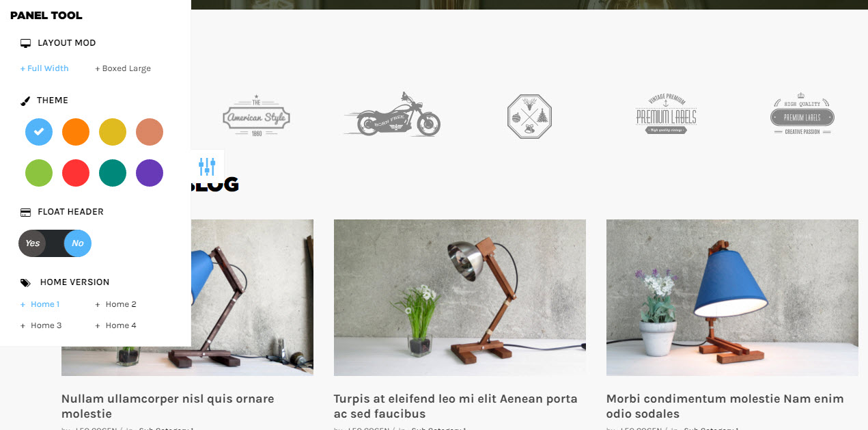Screen dimensions: 868x430
Task: Click the High Quality Premium Labels logo
Action: coord(802,113)
